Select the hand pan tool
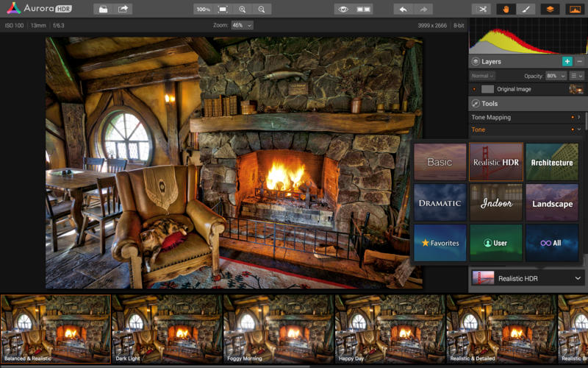 pos(506,9)
